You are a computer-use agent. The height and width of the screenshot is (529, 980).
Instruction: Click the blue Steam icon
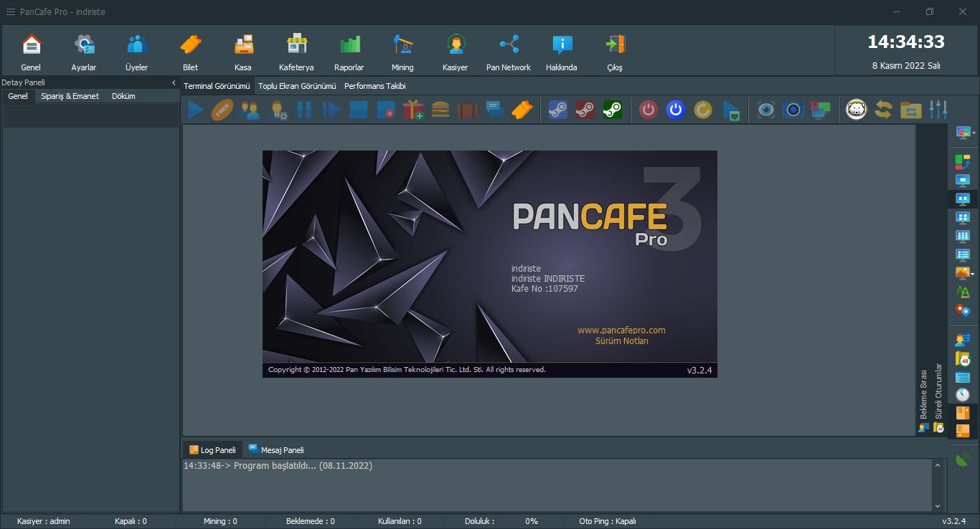[557, 110]
